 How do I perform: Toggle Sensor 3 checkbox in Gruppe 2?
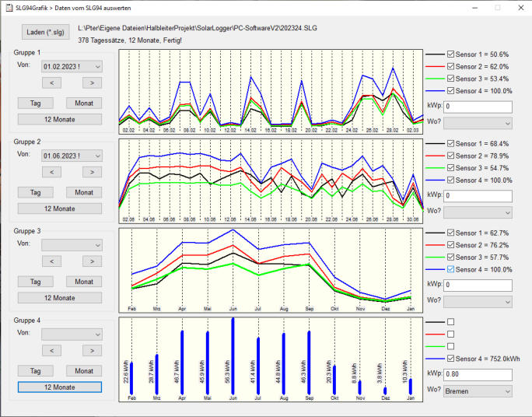(450, 168)
